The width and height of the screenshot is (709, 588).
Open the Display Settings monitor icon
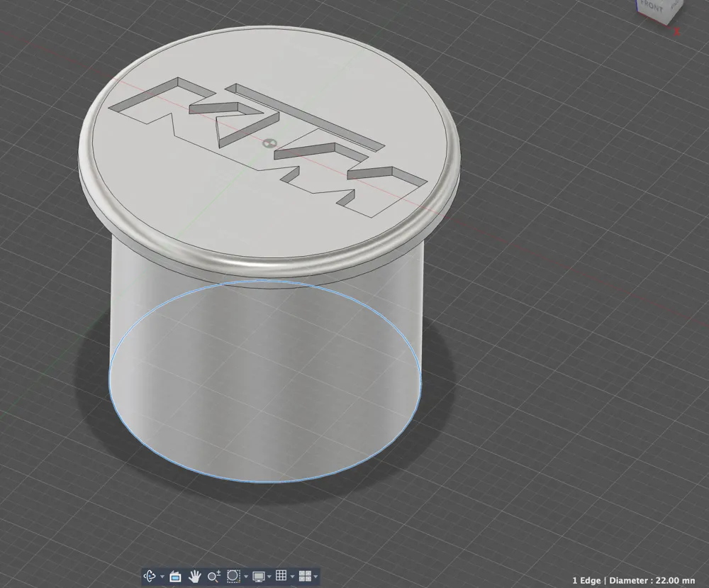coord(259,576)
